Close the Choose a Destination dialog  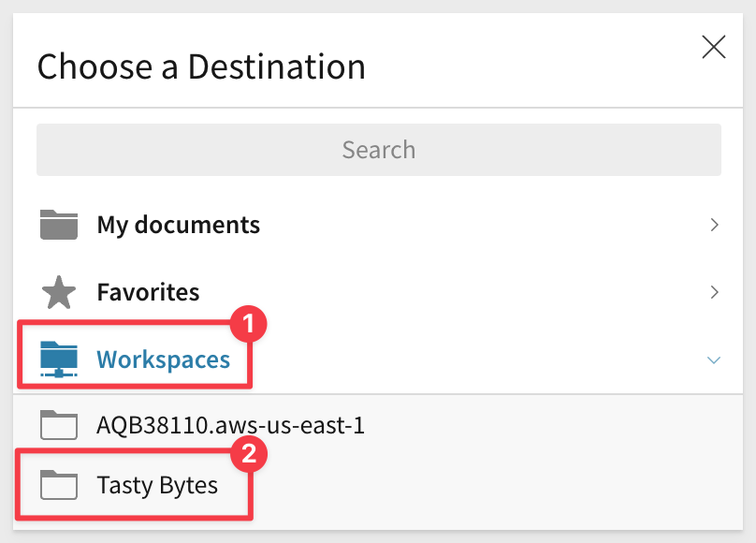(x=714, y=47)
